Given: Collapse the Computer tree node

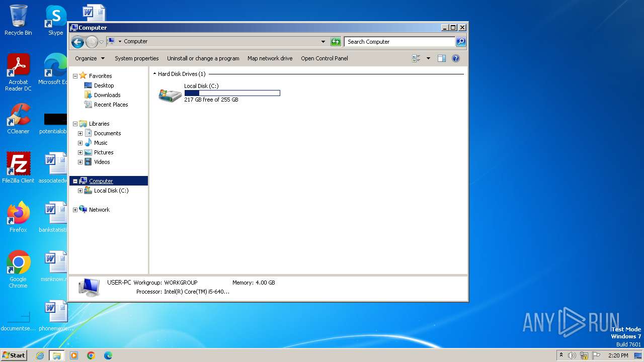Looking at the screenshot, I should (75, 181).
